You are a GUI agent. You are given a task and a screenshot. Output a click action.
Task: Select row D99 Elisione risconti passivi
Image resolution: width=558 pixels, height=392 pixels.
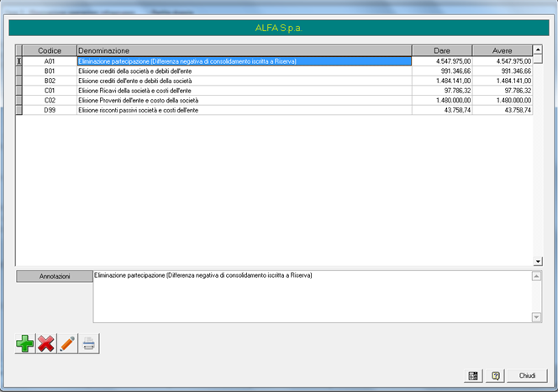pos(244,110)
